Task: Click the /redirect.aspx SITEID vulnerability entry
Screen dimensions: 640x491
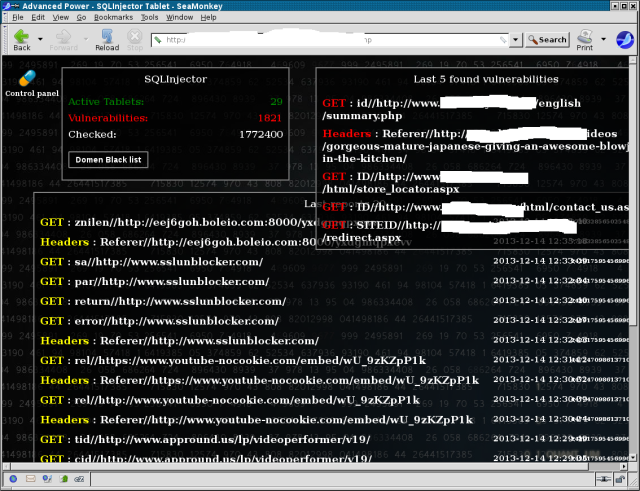Action: tap(449, 231)
